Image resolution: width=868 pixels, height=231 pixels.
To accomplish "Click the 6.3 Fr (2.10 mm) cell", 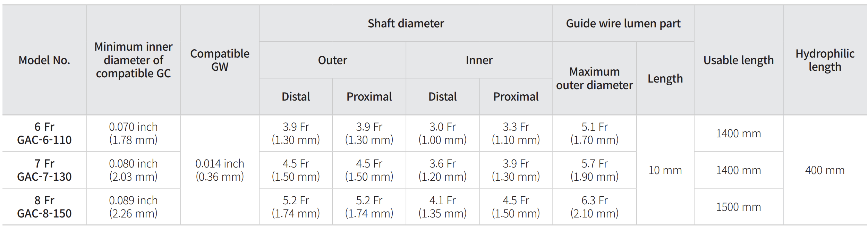I will pyautogui.click(x=594, y=207).
